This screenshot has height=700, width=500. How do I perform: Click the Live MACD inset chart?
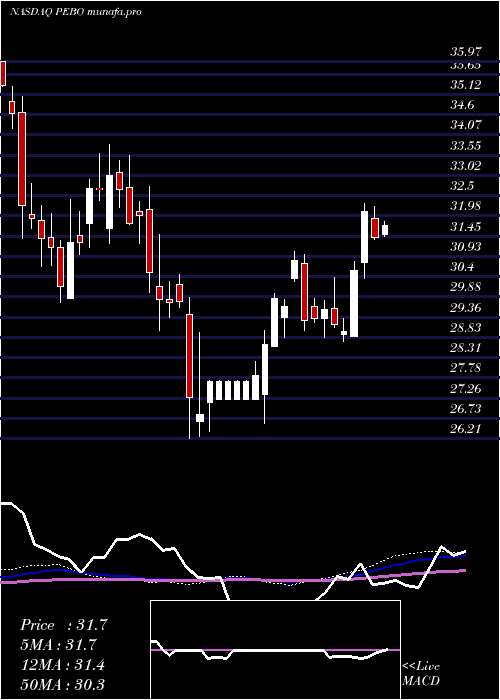(275, 650)
